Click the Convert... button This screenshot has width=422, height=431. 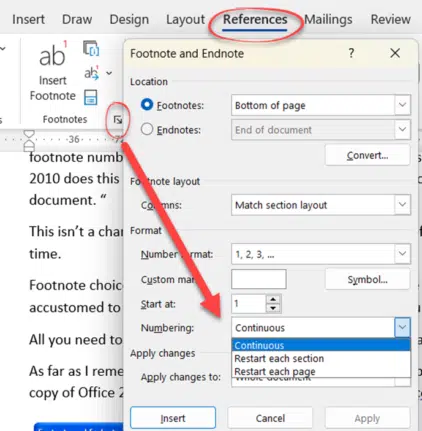tap(367, 155)
